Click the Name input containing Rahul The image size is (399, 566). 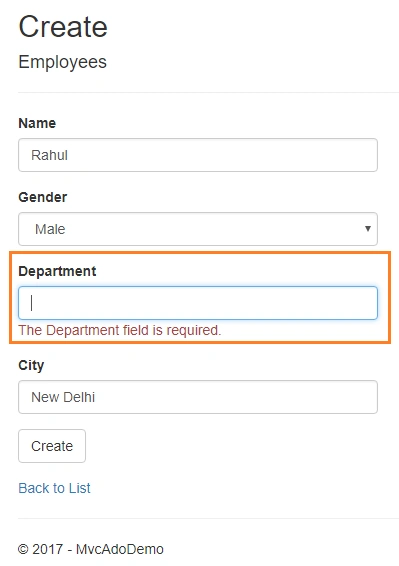[x=198, y=155]
